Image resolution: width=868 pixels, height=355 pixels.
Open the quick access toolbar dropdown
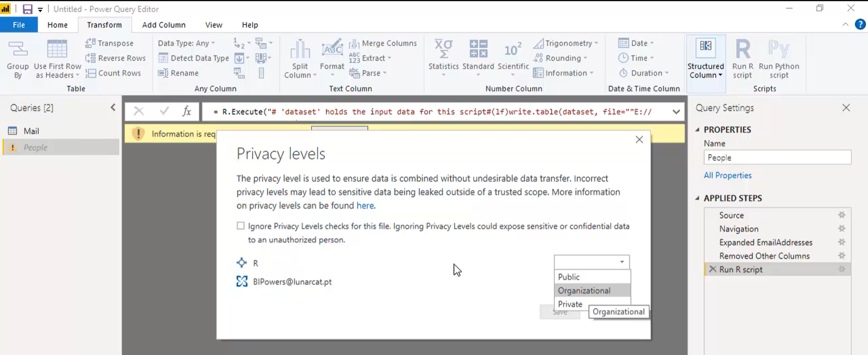[x=40, y=10]
